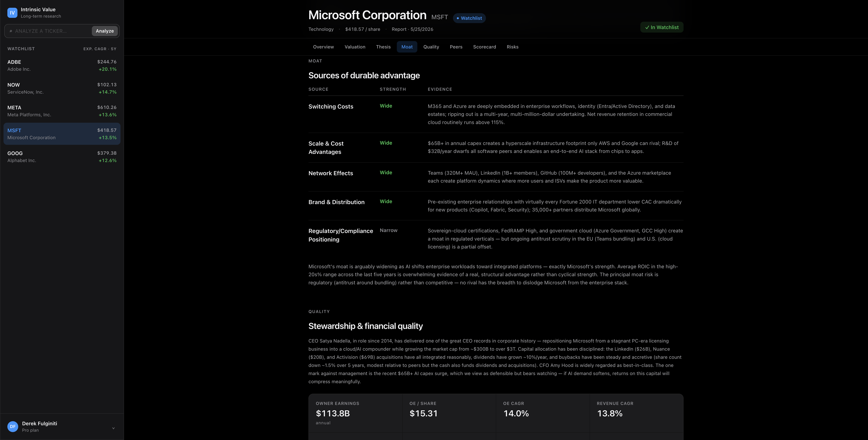Screen dimensions: 868x440
Task: Select META Meta Platforms watchlist row
Action: (62, 111)
